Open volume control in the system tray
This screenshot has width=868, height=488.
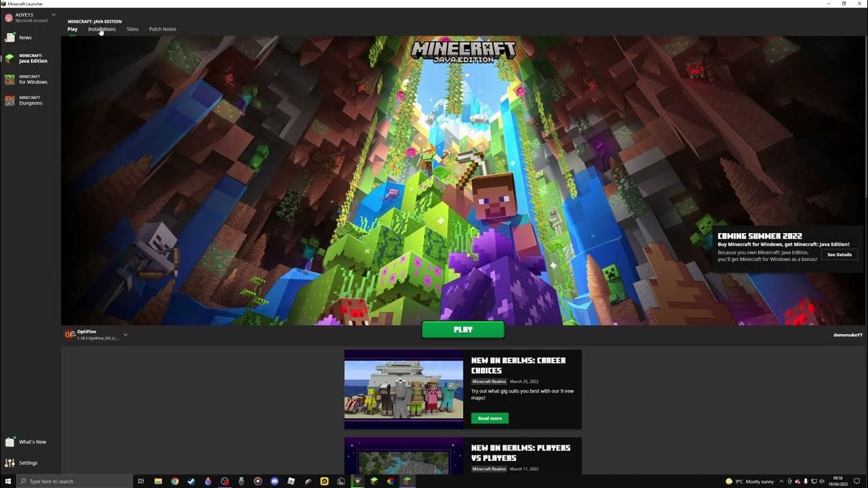(x=822, y=481)
